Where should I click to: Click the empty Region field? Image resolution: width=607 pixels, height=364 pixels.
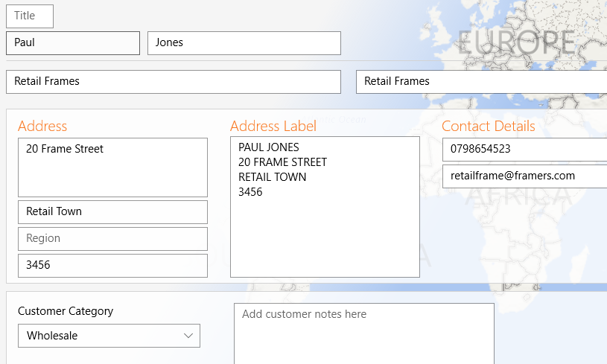[x=112, y=239]
